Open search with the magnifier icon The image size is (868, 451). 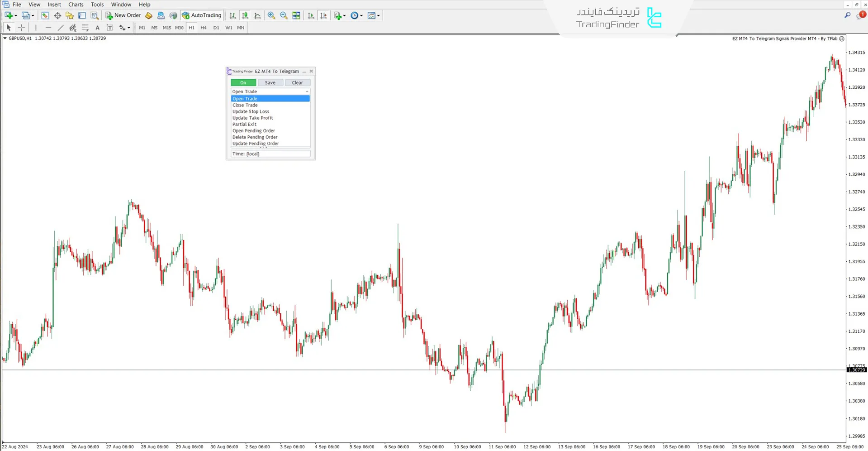tap(847, 15)
